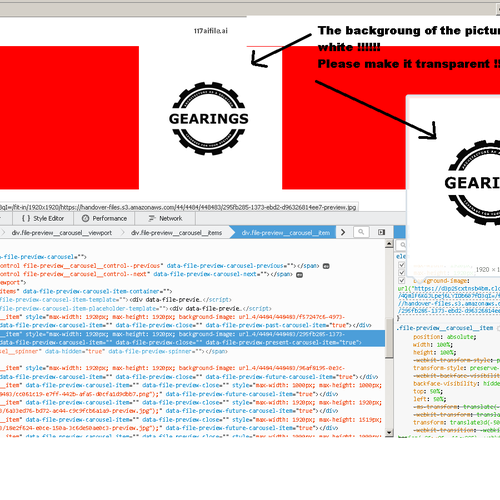The image size is (500, 500).
Task: Click the Network panel icon
Action: click(152, 218)
